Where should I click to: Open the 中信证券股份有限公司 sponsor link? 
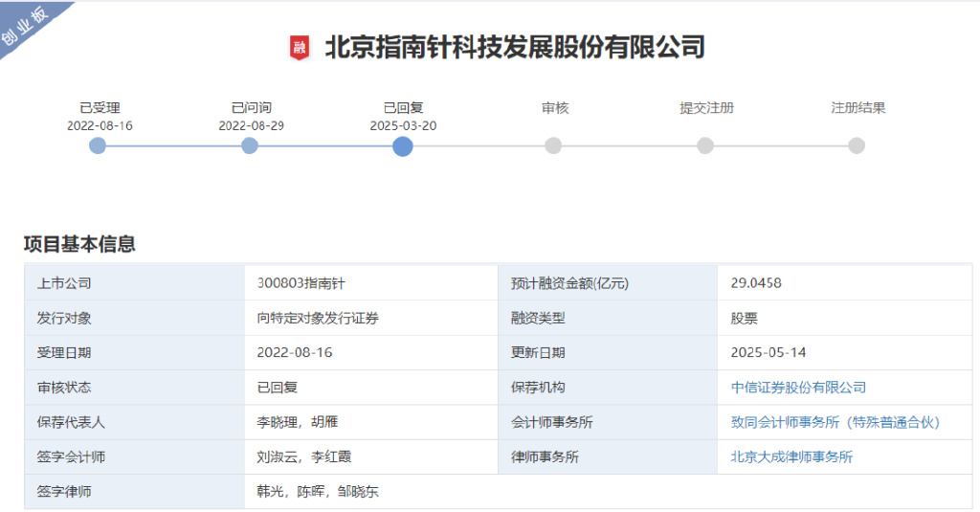(798, 388)
